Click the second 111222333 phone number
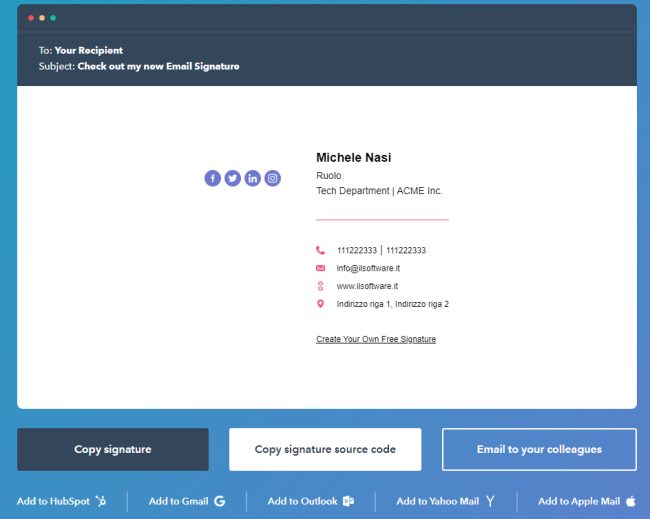 406,250
